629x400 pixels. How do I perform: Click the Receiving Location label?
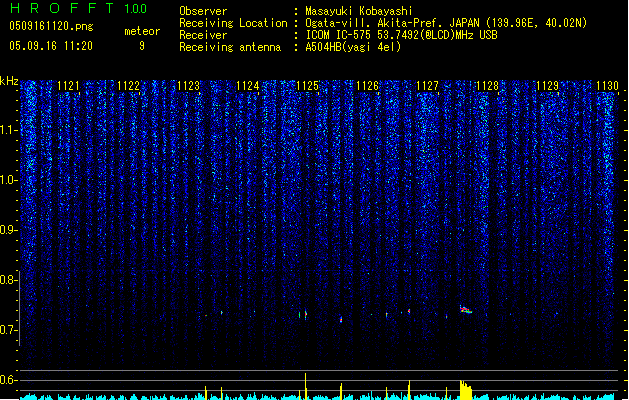point(233,23)
